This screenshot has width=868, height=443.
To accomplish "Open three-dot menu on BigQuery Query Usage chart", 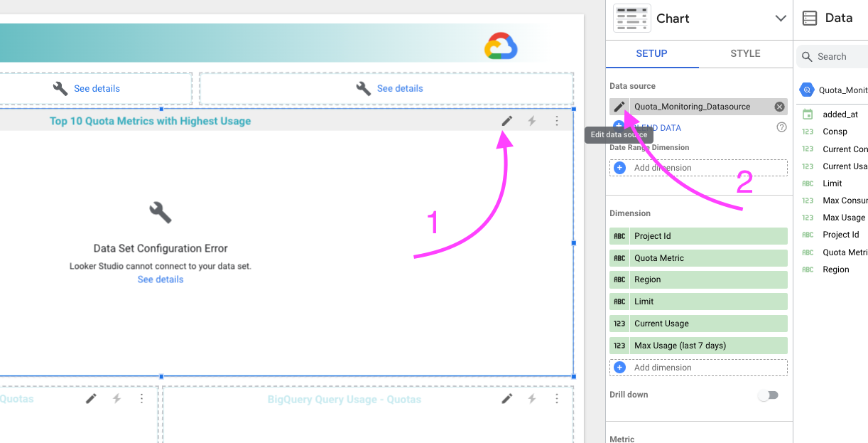I will tap(557, 399).
